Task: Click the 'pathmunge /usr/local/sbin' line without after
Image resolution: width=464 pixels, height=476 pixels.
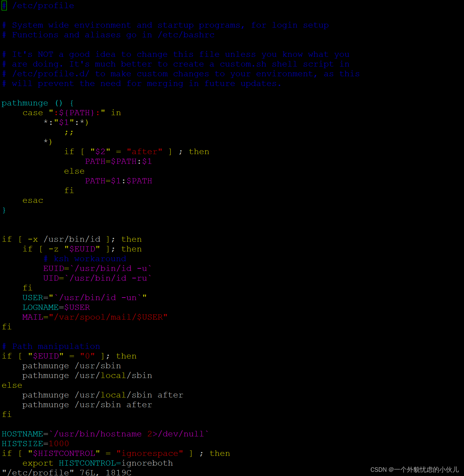Action: tap(87, 376)
